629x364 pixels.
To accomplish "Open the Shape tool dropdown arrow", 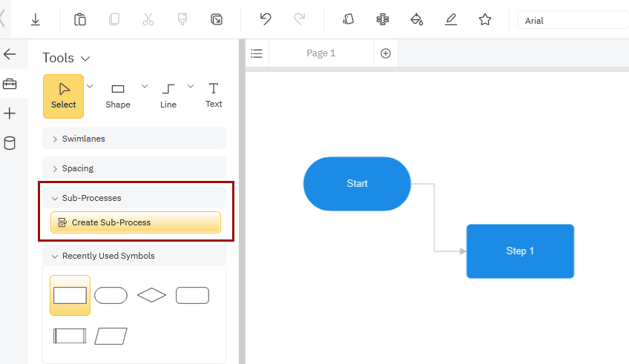I will (145, 86).
